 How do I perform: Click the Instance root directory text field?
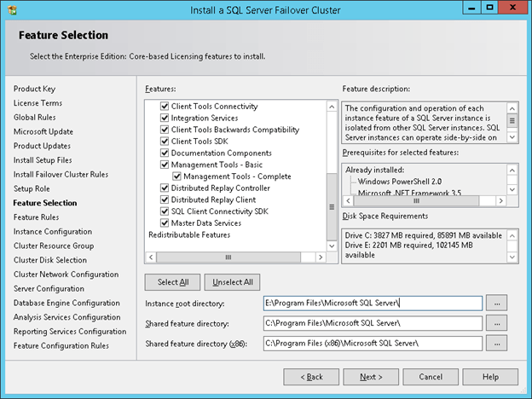point(373,303)
